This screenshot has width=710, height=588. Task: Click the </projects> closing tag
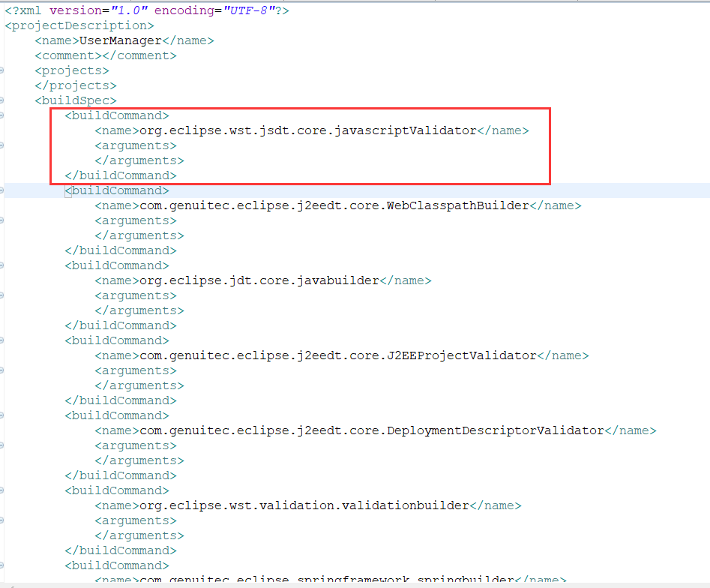(x=76, y=85)
